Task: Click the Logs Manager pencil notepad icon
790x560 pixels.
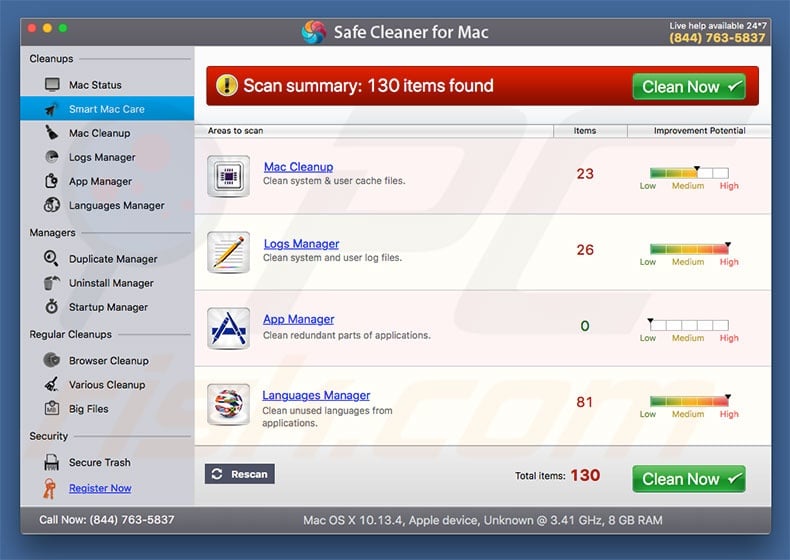Action: click(228, 252)
